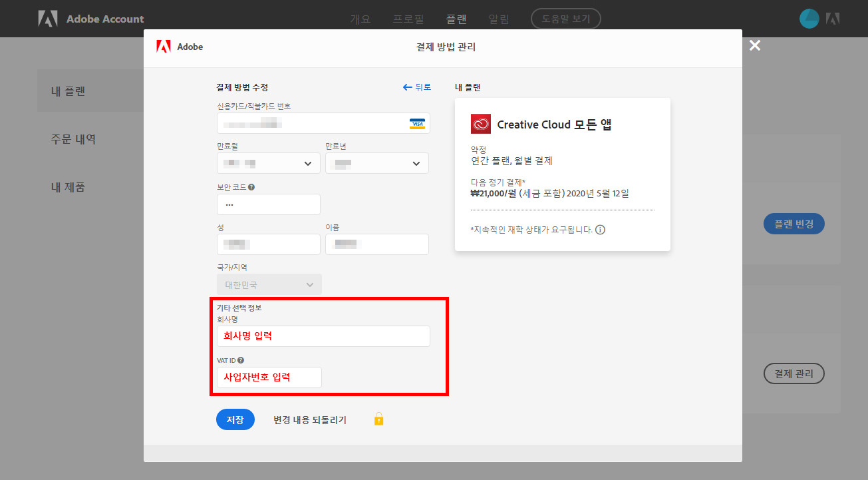Click the Adobe Account title text

[105, 19]
